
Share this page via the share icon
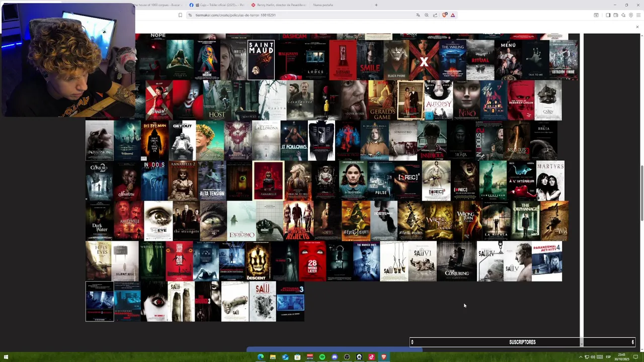tap(435, 15)
